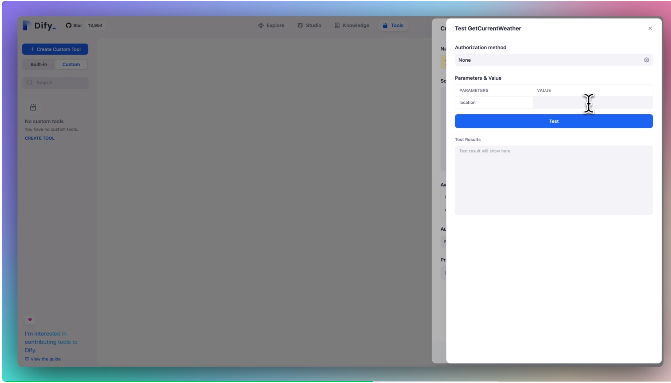The image size is (671, 383).
Task: Click the tools Search field
Action: point(55,83)
